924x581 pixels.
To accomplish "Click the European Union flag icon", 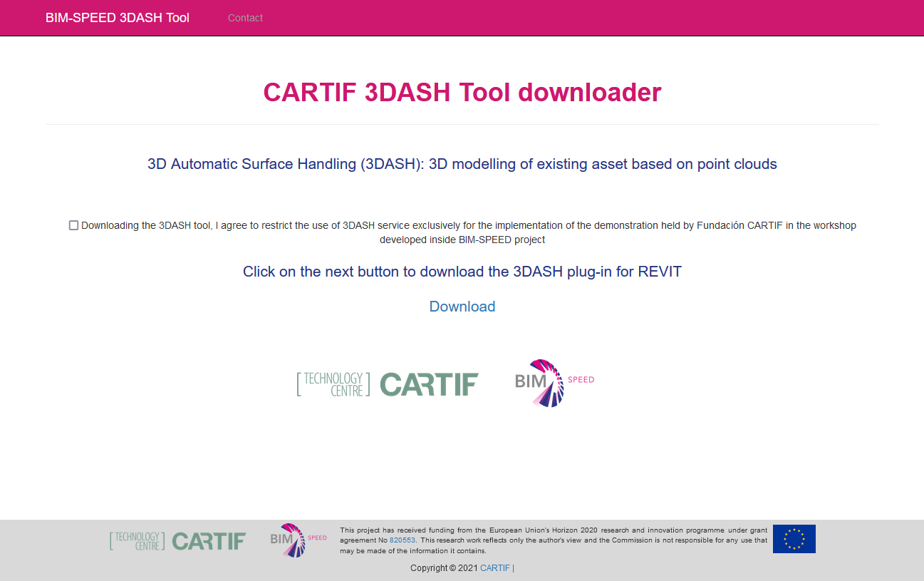I will tap(794, 539).
